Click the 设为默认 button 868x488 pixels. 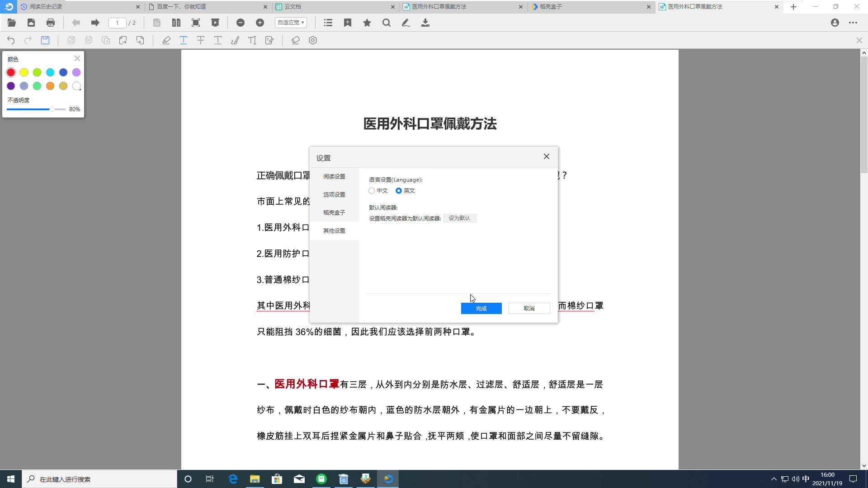coord(459,218)
